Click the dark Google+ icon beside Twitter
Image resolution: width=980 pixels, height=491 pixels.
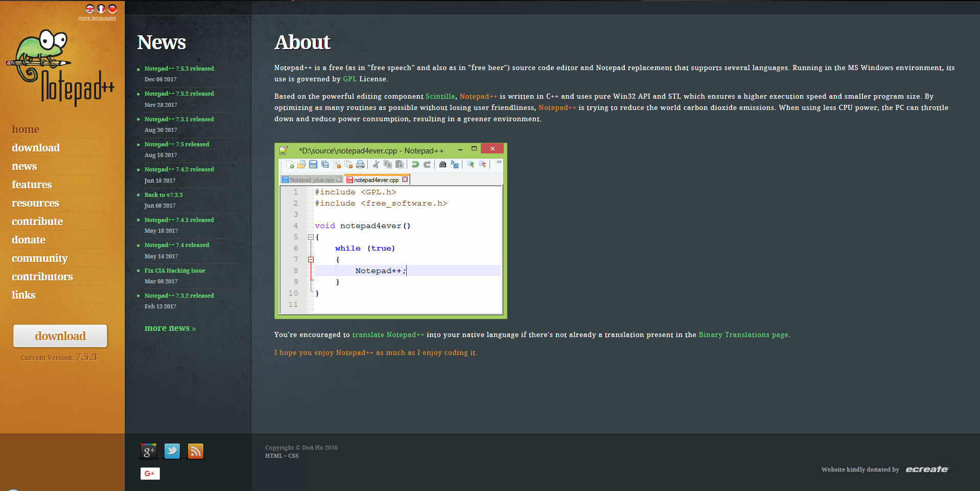coord(149,451)
